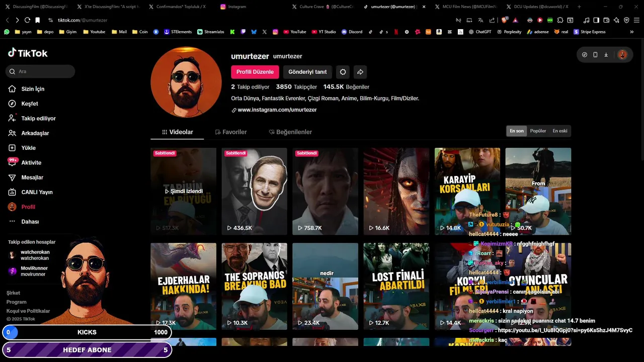This screenshot has height=362, width=644.
Task: Open CANLI Yayın live page
Action: (x=30, y=192)
